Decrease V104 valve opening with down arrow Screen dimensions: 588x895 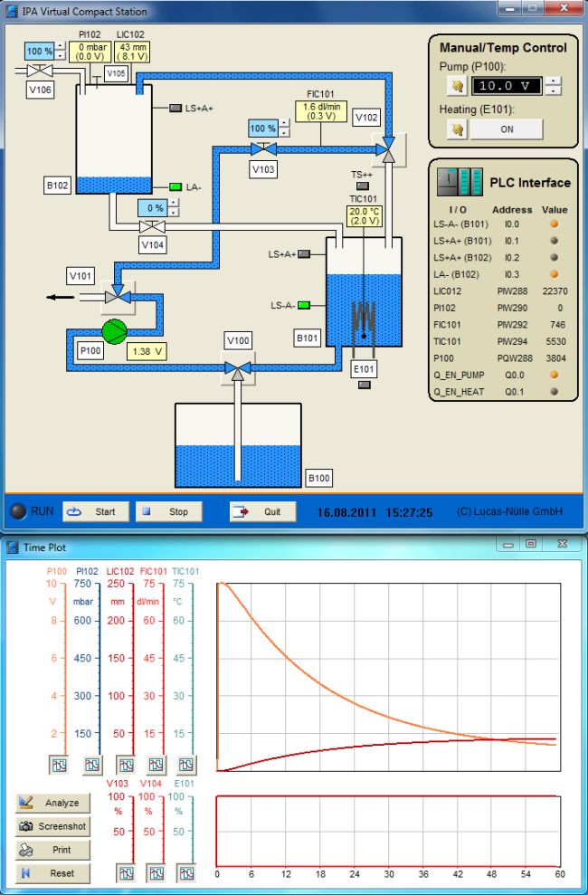[174, 213]
